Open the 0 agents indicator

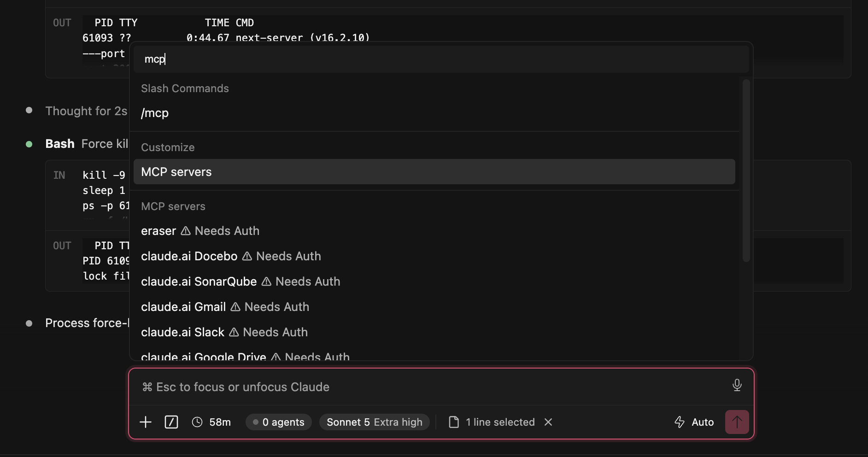279,422
